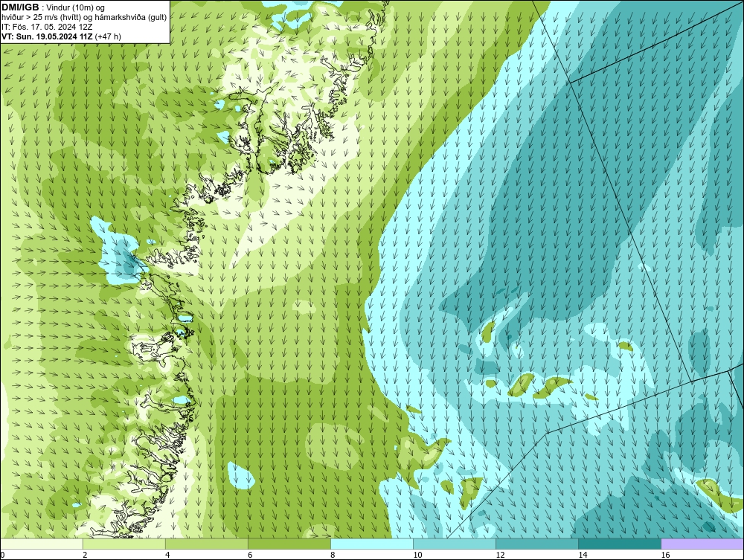Click the 0–2 m/s palest legend swatch

tap(42, 544)
